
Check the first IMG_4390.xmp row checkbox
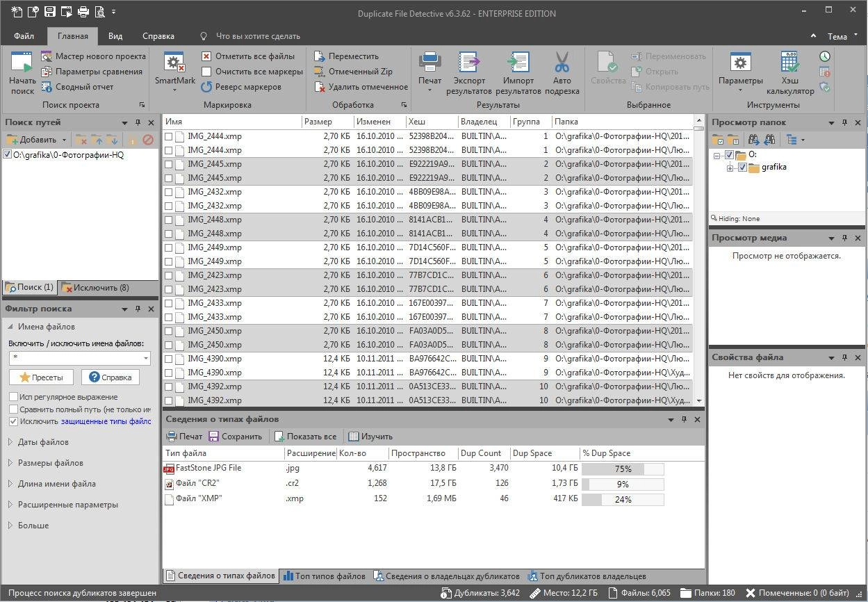169,359
